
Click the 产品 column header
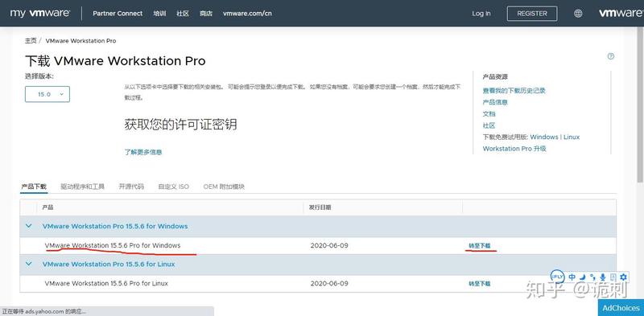click(47, 207)
